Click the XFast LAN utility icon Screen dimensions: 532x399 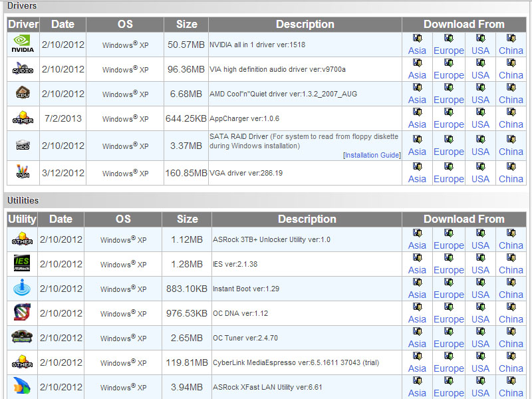click(22, 386)
